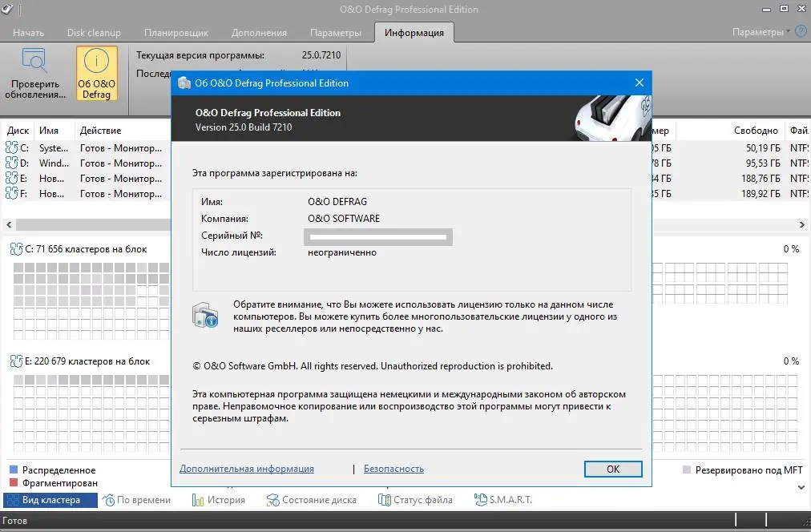
Task: Select the Вид кластера view tab
Action: 50,500
